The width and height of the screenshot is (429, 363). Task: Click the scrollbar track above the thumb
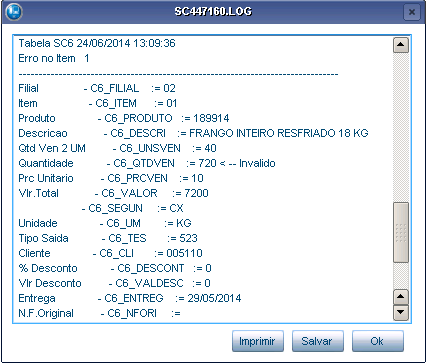(x=401, y=127)
